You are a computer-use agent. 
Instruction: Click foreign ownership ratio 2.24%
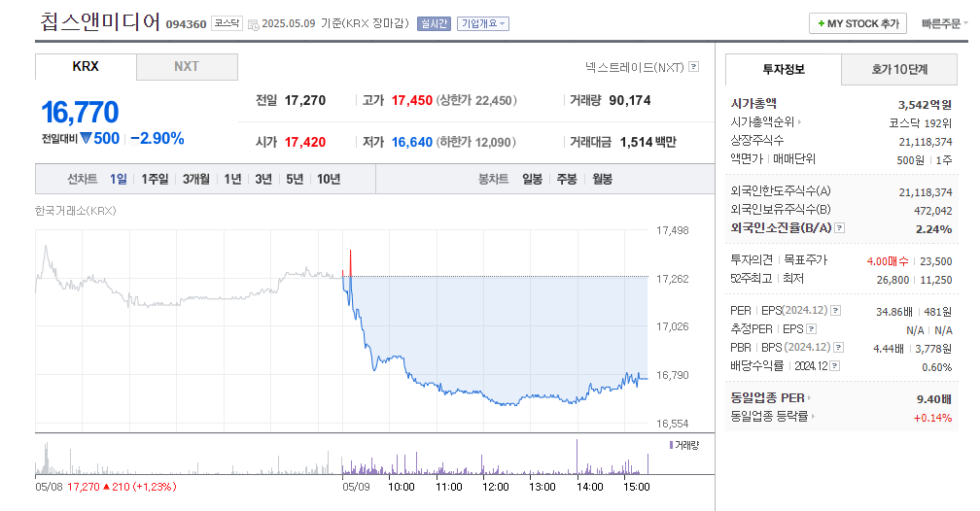(933, 229)
